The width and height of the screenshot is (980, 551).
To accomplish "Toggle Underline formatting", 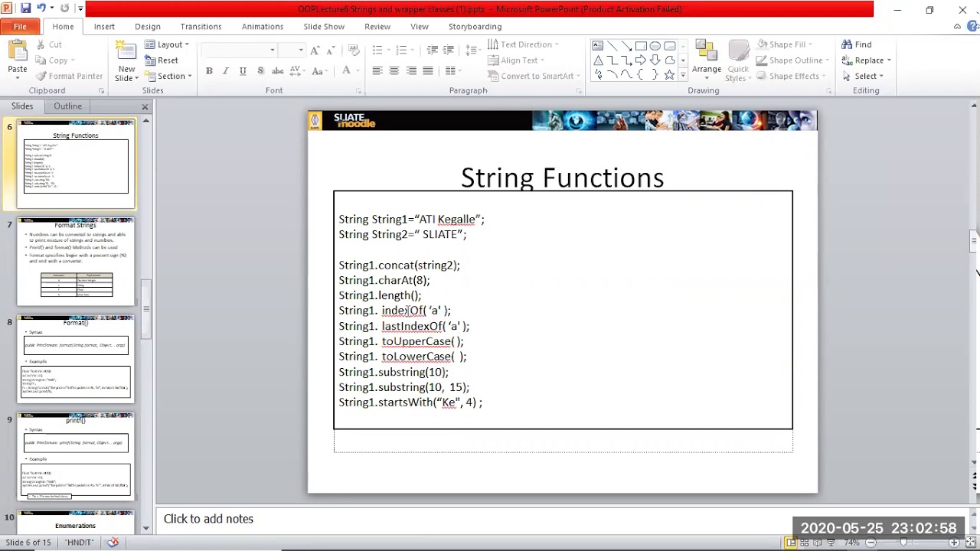I will [x=243, y=70].
